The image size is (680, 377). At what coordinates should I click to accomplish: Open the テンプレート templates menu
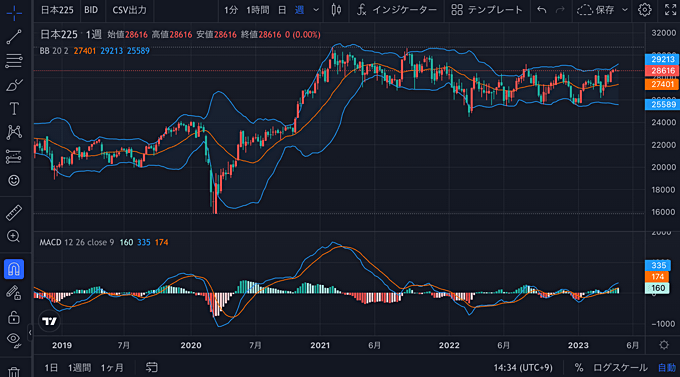487,10
